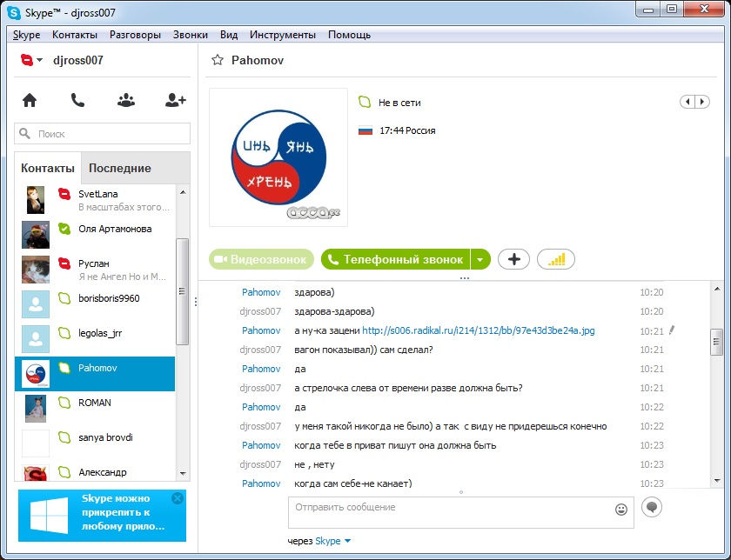Click the Russian flag icon
731x560 pixels.
(365, 130)
